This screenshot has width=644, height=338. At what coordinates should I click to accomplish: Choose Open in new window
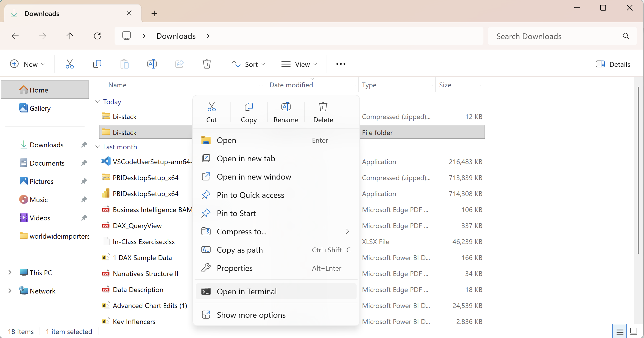tap(276, 177)
